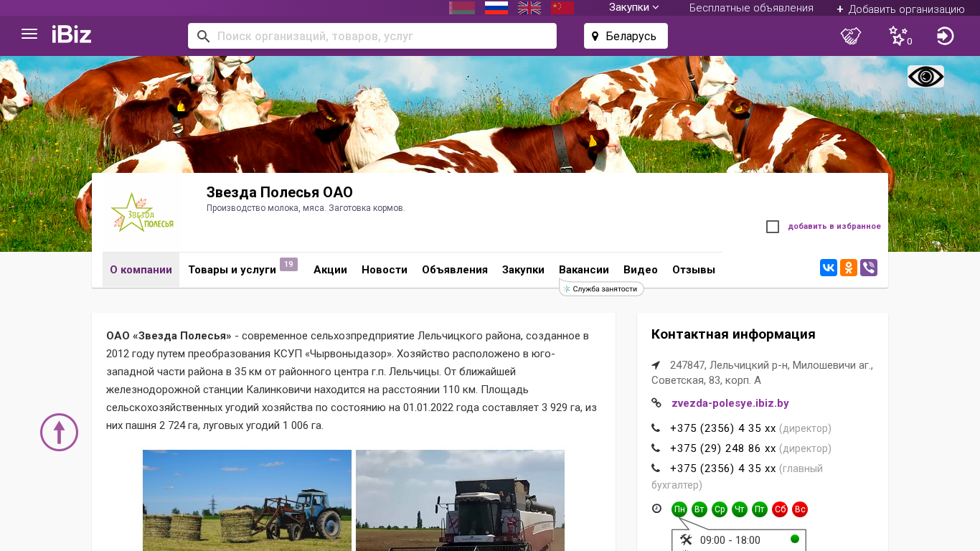Switch to the Видео tab
The height and width of the screenshot is (551, 980).
[641, 270]
